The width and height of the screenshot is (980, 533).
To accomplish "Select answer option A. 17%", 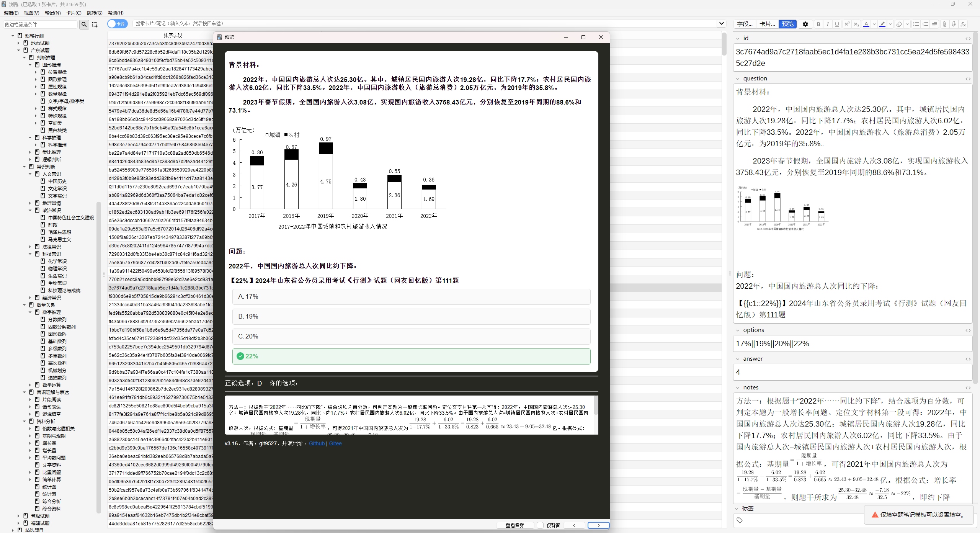I will coord(411,297).
